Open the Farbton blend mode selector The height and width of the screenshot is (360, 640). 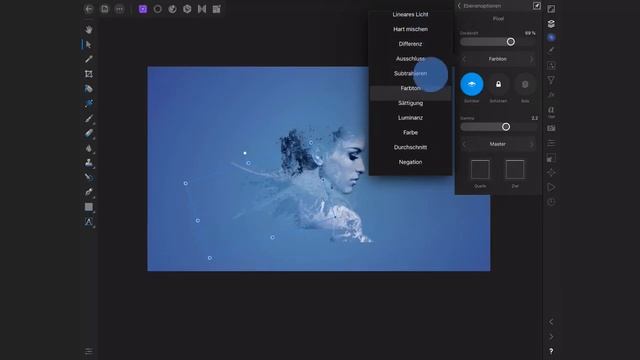tap(498, 59)
